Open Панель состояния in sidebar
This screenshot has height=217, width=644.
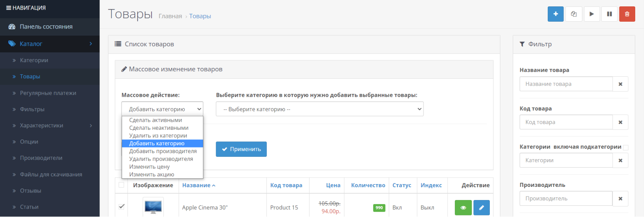[x=50, y=27]
